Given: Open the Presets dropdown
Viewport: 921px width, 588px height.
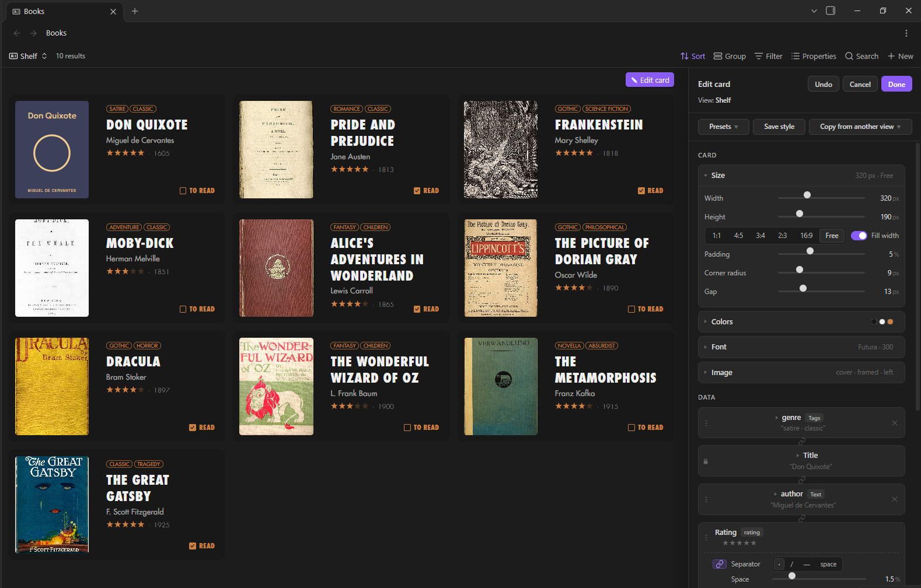Looking at the screenshot, I should (x=724, y=127).
